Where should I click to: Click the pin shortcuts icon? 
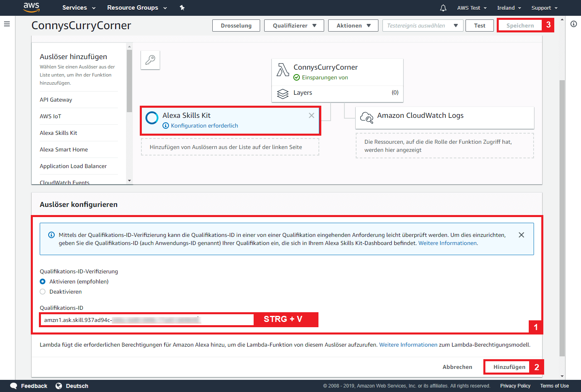(182, 8)
